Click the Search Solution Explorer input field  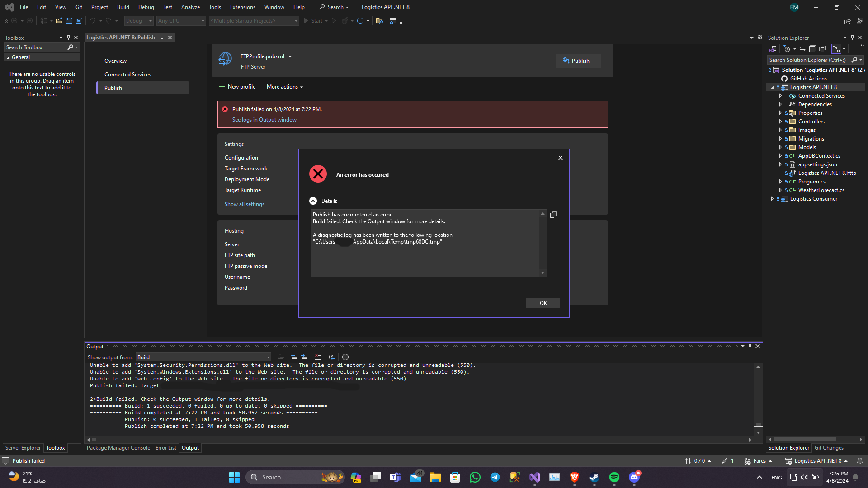tap(807, 60)
